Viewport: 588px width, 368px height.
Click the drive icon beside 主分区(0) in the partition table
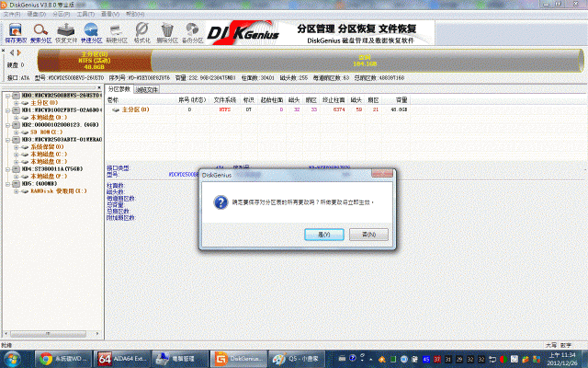tap(116, 110)
